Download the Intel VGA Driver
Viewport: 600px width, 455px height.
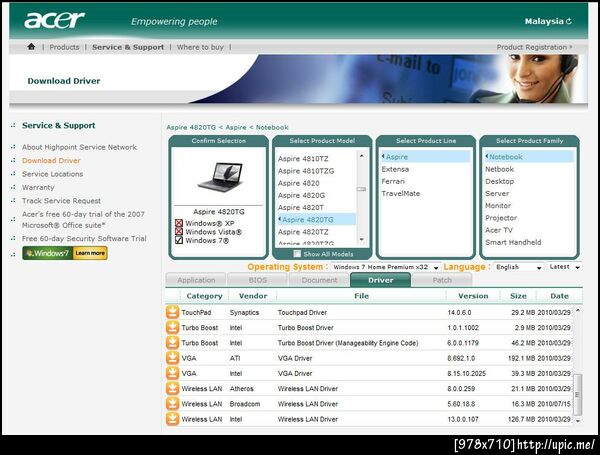[x=173, y=373]
